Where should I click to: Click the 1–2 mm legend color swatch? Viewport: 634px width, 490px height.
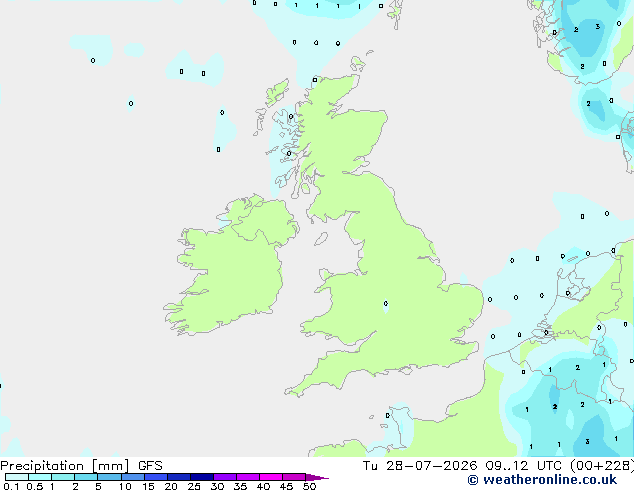63,477
